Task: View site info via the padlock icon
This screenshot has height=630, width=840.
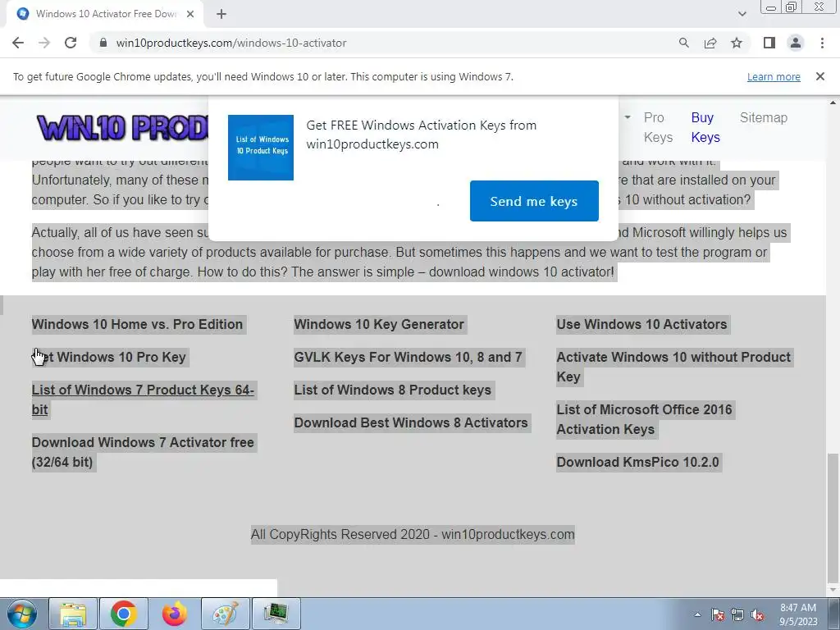Action: coord(103,43)
